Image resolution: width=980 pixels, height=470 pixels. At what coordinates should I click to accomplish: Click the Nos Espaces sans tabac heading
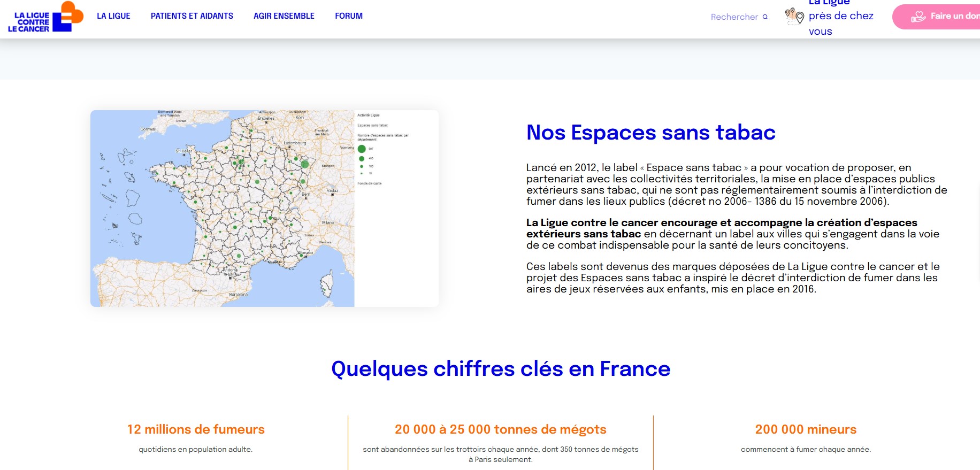coord(650,133)
